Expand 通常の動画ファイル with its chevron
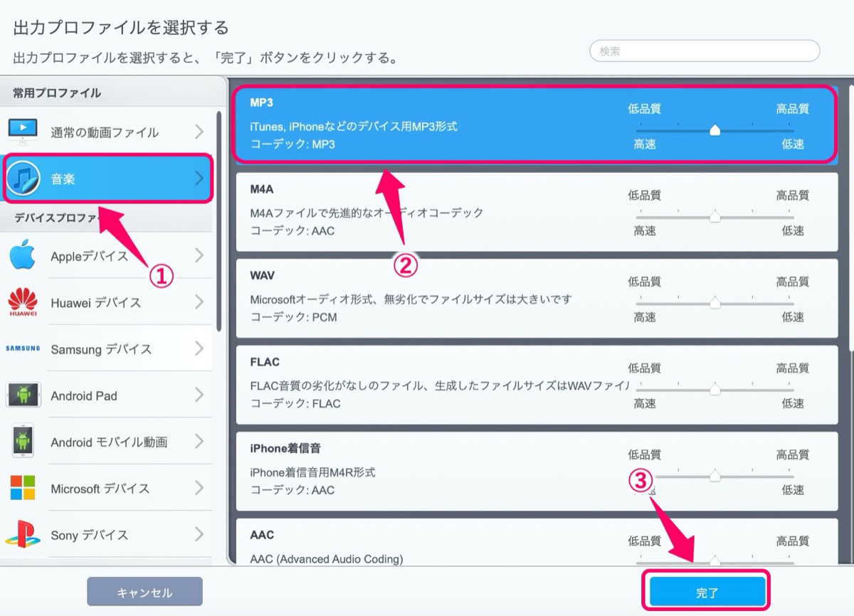854x616 pixels. pos(199,132)
